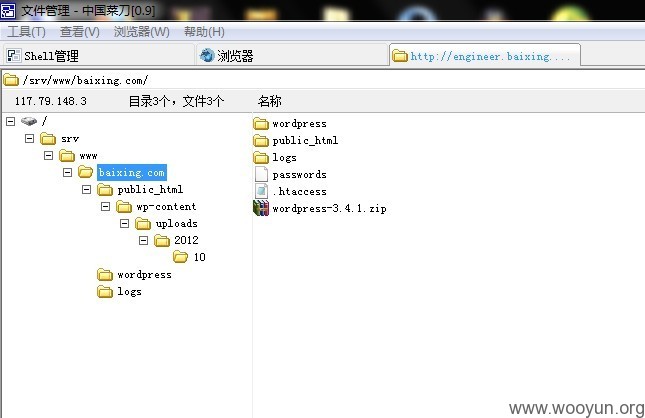Viewport: 645px width, 418px height.
Task: Open the 工具(T) menu
Action: (26, 32)
